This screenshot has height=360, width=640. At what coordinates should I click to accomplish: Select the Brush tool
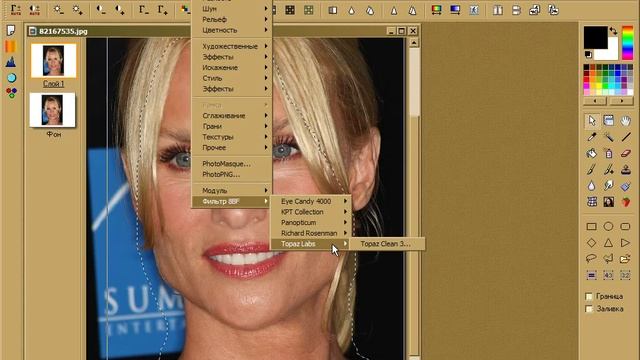tap(591, 169)
